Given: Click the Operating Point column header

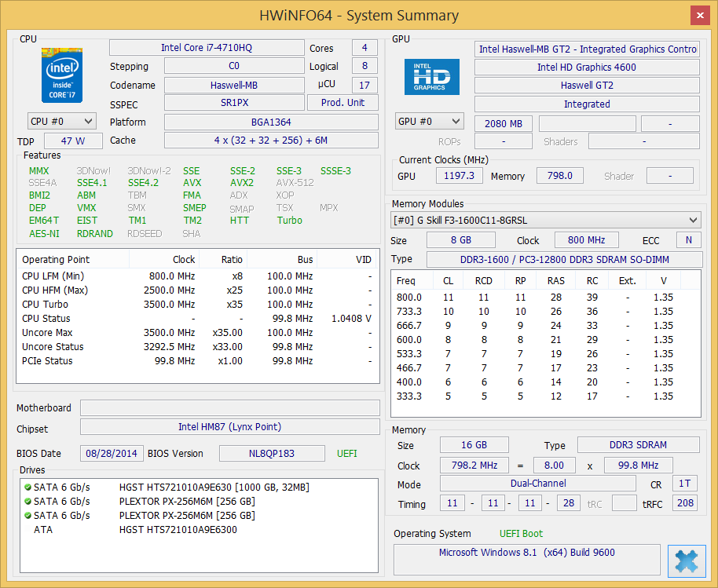Looking at the screenshot, I should point(73,259).
